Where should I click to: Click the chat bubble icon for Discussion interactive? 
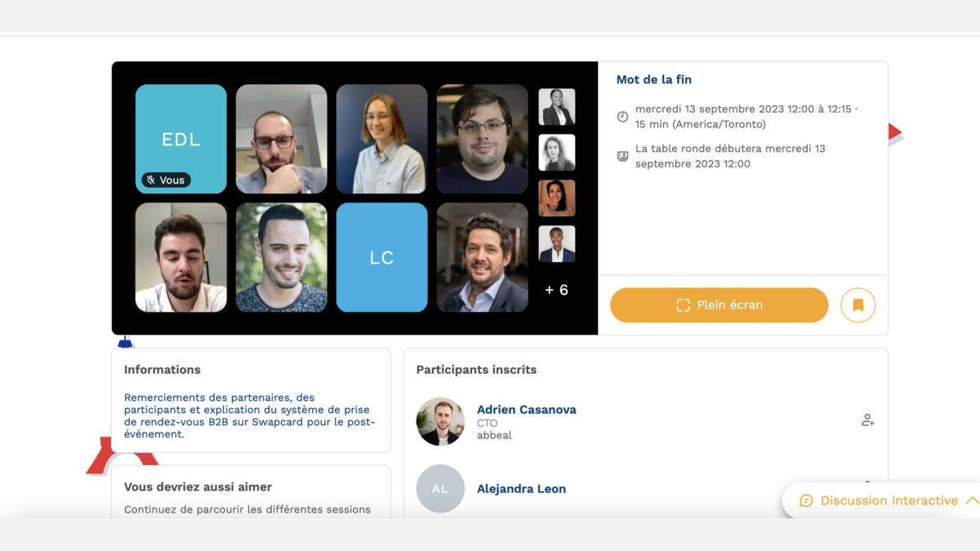click(806, 500)
